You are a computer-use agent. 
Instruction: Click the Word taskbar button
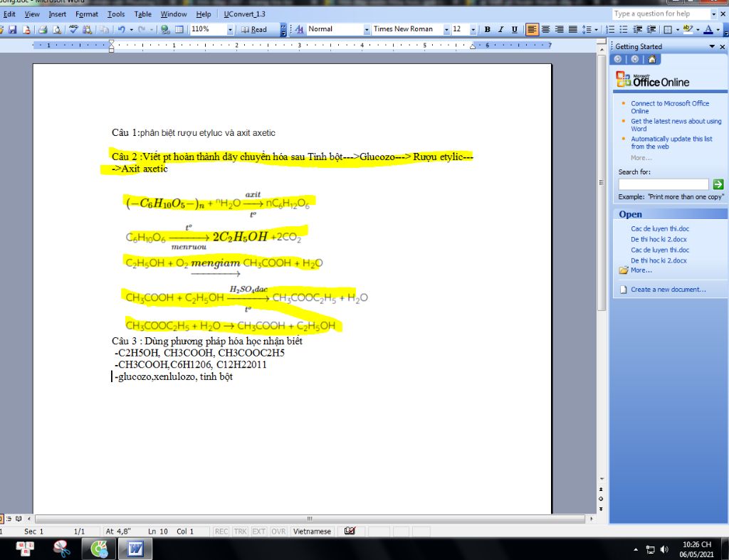135,549
